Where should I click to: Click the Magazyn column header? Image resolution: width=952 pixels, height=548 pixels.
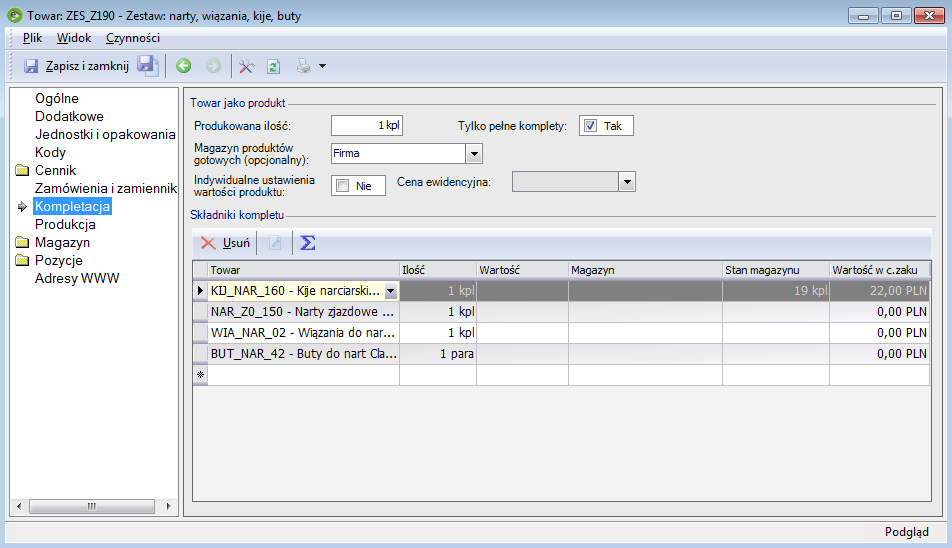point(645,270)
